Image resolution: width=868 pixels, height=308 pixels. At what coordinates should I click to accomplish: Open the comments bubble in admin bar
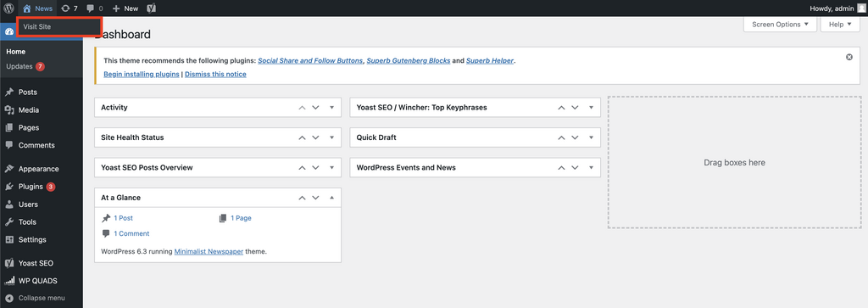[91, 8]
